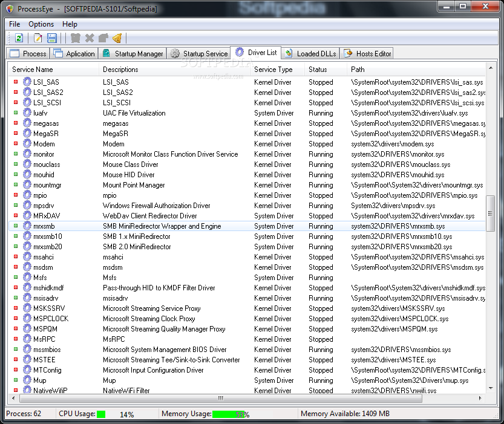Click the gear icon beside Mup
This screenshot has height=424, width=504.
click(27, 380)
